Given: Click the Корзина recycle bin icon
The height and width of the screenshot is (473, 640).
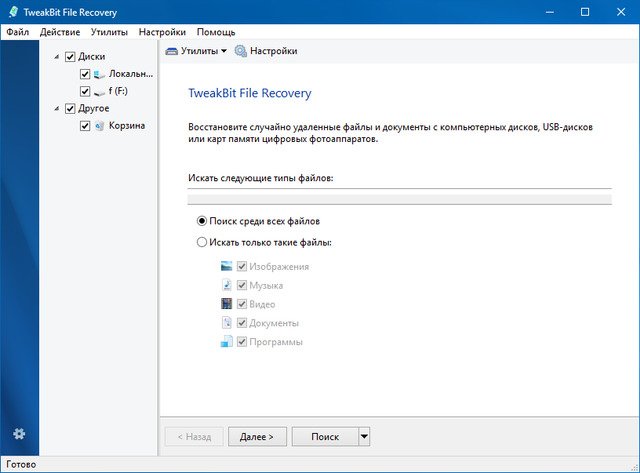Looking at the screenshot, I should (x=99, y=126).
